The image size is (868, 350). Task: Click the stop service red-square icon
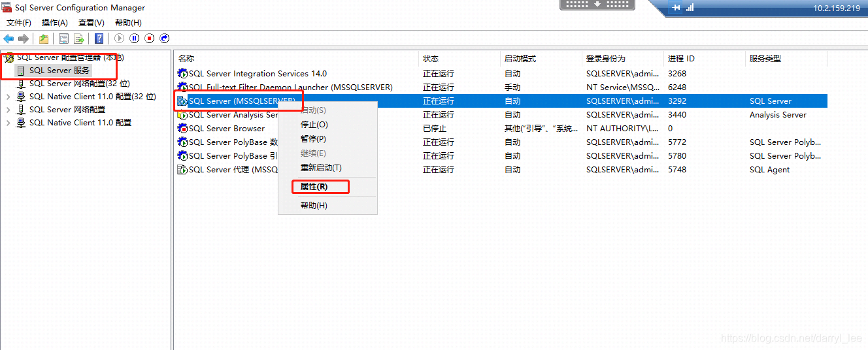click(150, 39)
